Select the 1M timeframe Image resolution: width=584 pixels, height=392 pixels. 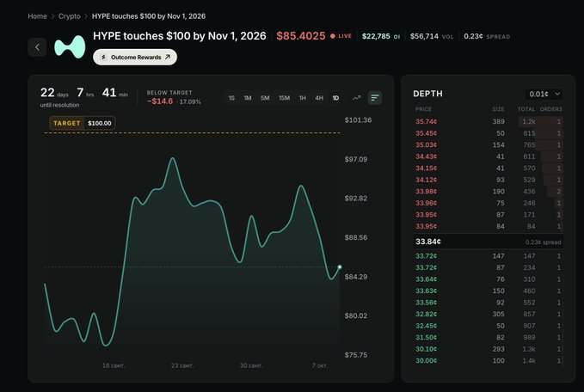[248, 98]
